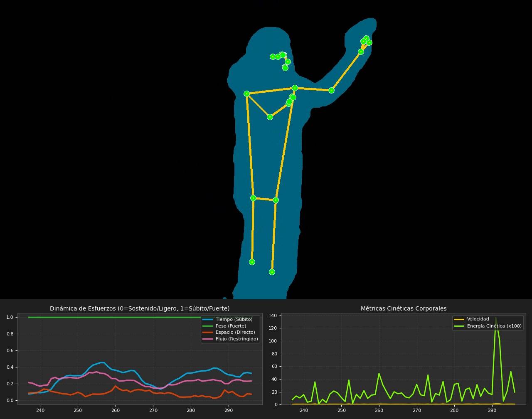
Task: Click the tallest Energía Cinética spike peak
Action: pos(495,318)
